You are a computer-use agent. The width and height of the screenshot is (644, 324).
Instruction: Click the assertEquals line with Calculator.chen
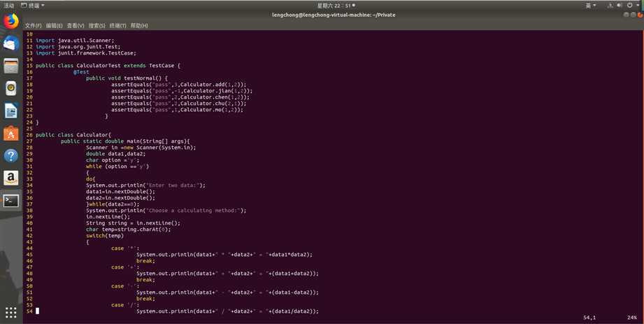coord(180,97)
